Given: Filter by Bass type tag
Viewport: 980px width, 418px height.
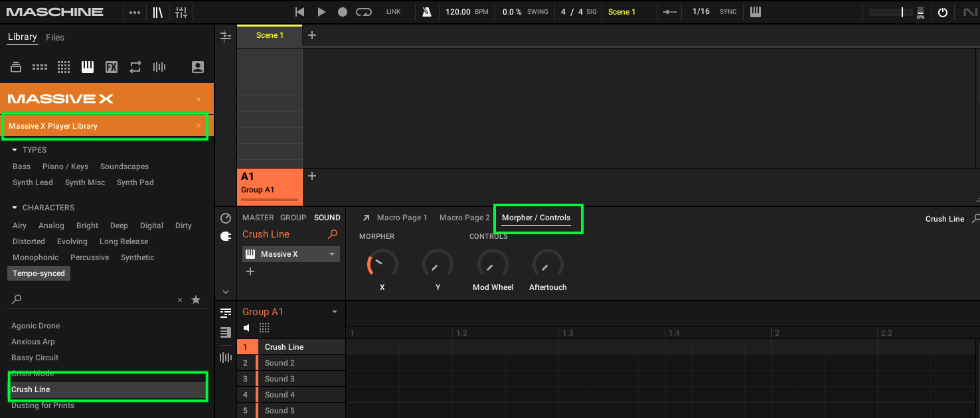Looking at the screenshot, I should [x=21, y=167].
